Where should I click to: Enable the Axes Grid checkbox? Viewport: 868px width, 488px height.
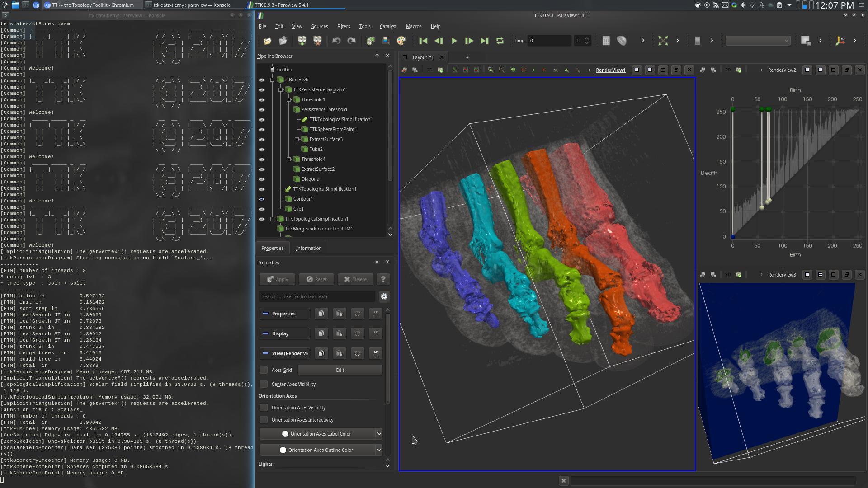264,370
